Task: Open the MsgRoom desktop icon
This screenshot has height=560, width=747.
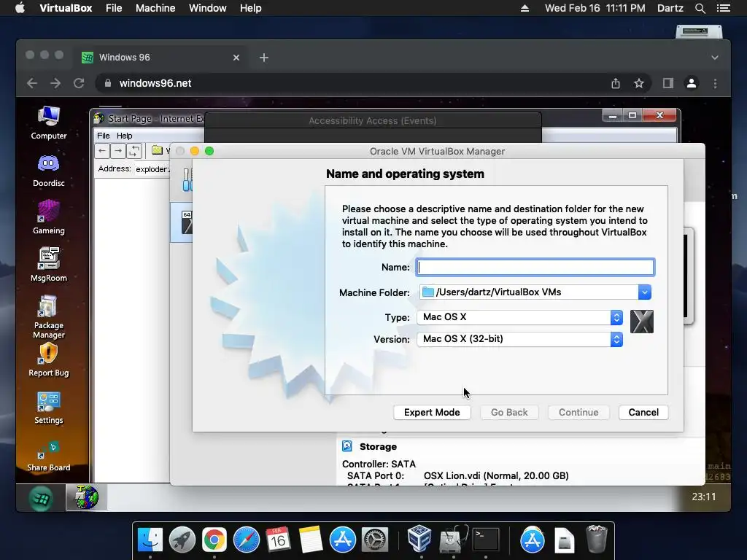Action: click(49, 265)
